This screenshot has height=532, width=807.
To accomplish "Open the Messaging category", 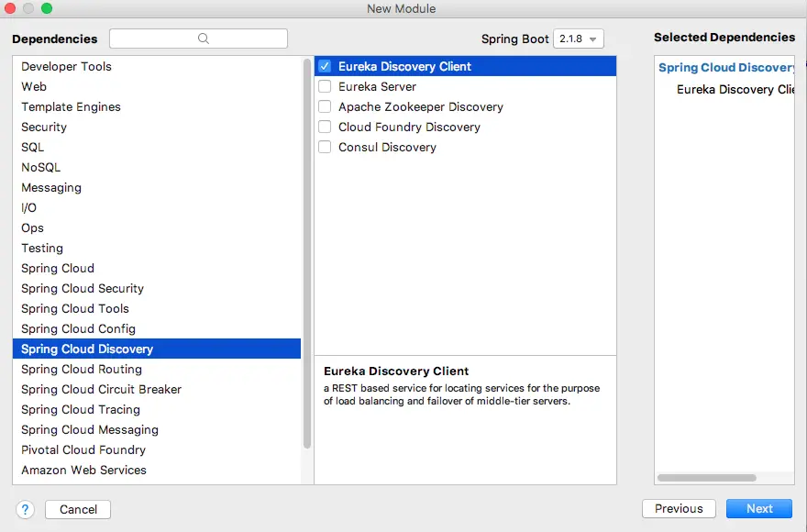I will 157,187.
